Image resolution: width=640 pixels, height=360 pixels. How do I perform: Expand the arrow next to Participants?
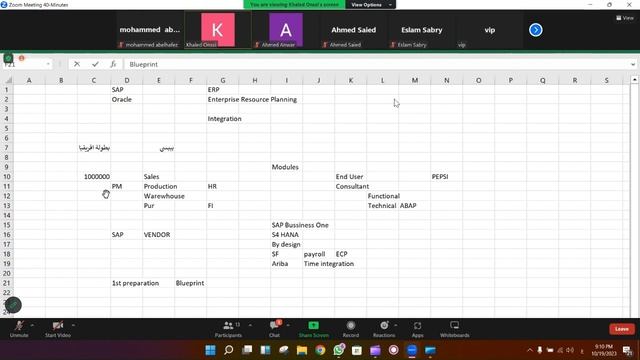pyautogui.click(x=250, y=325)
